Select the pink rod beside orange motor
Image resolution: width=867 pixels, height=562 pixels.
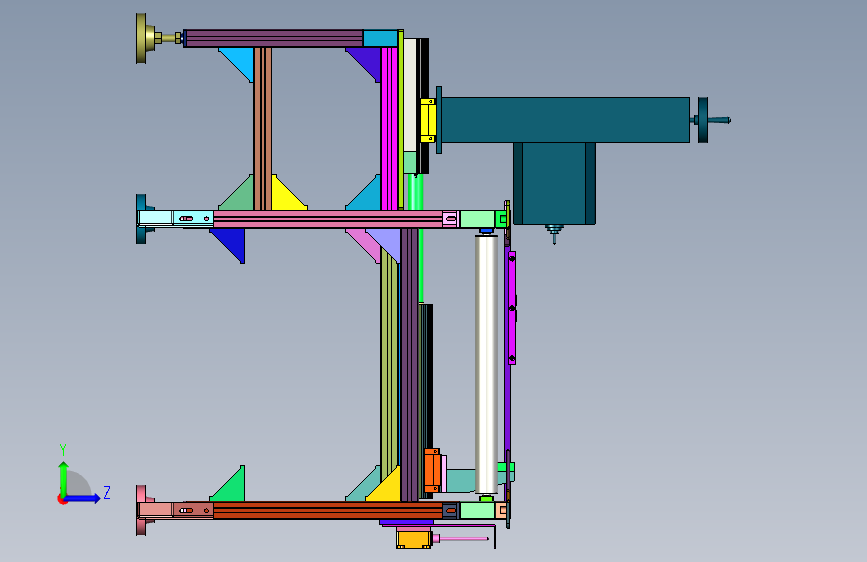pos(461,538)
